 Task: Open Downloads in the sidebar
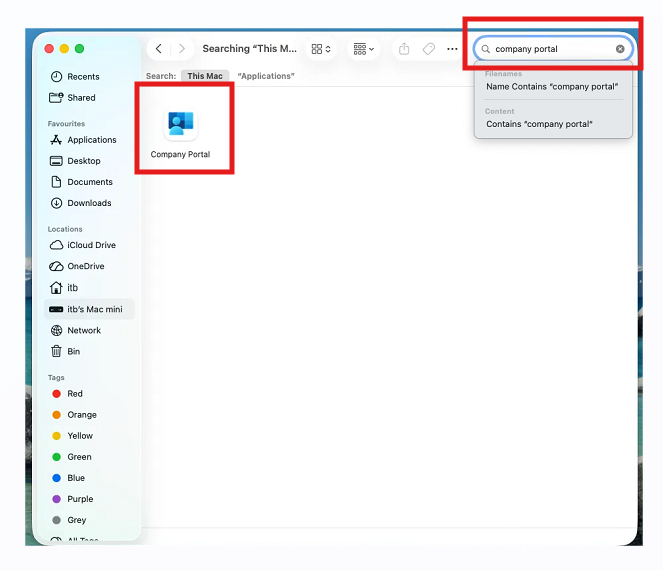pos(89,203)
